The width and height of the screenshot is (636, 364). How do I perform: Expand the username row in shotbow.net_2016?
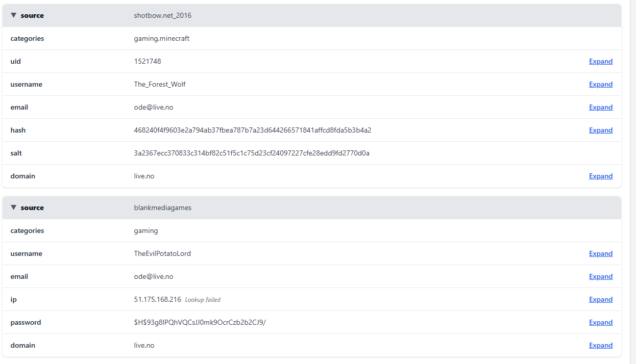(x=600, y=84)
